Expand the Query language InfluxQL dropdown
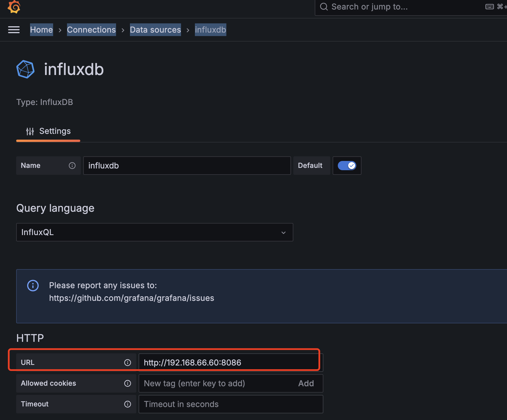 (x=155, y=232)
